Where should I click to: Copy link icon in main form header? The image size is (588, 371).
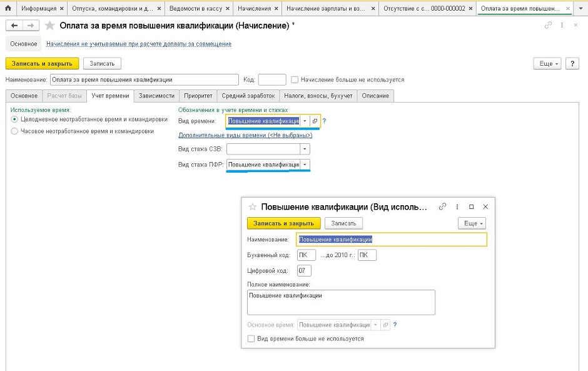coord(548,26)
